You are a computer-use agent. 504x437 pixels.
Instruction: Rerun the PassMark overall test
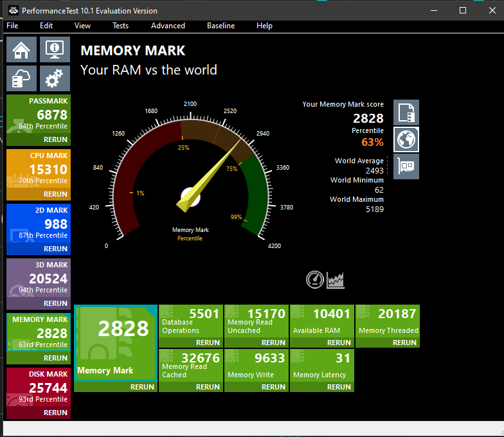click(39, 139)
